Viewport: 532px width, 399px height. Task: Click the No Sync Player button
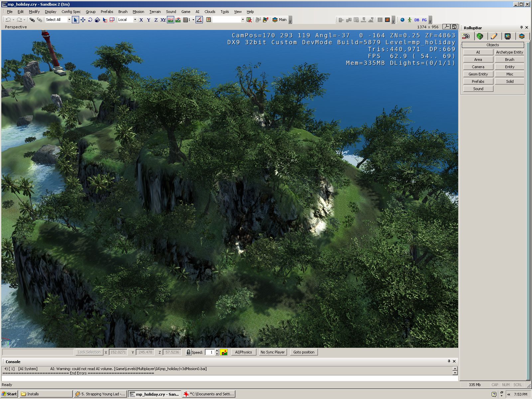(x=273, y=352)
